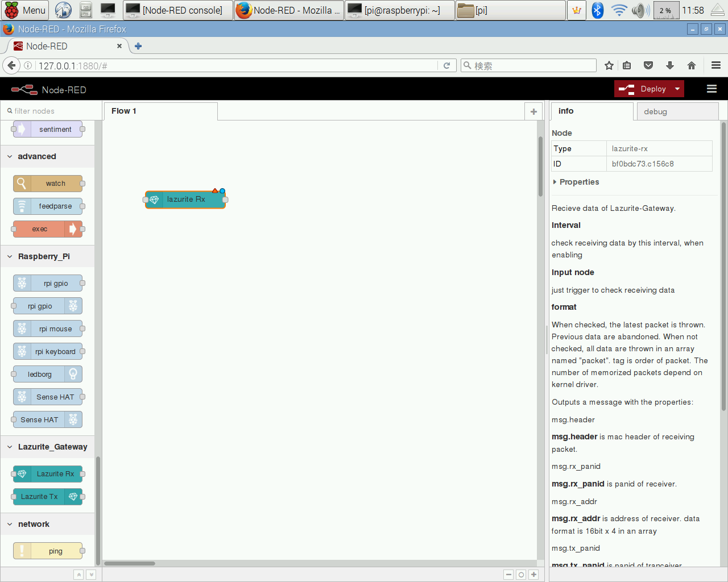Click the Deploy button
The image size is (728, 582).
(x=643, y=89)
